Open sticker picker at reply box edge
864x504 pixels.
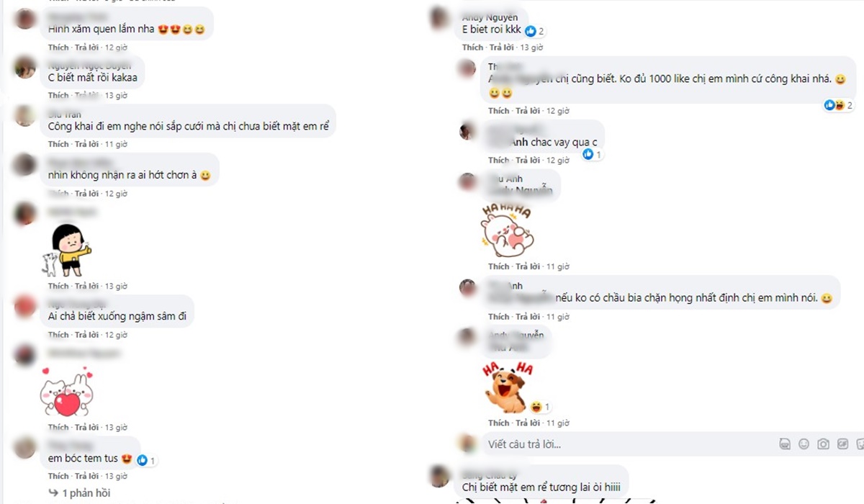point(860,444)
